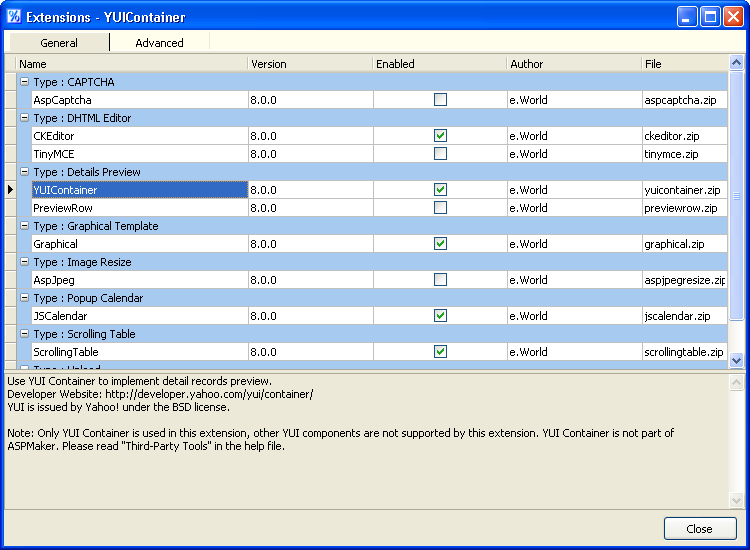Select the TinyMCE name cell

click(140, 154)
